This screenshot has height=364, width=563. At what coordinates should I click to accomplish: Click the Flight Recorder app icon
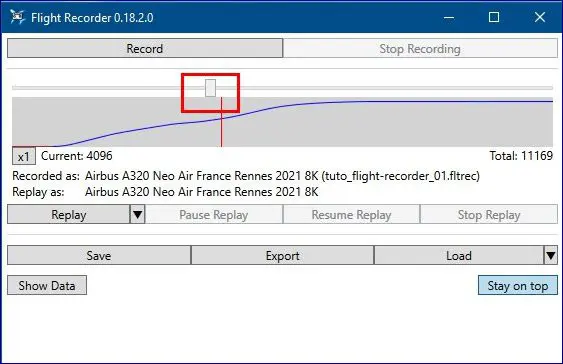coord(17,17)
